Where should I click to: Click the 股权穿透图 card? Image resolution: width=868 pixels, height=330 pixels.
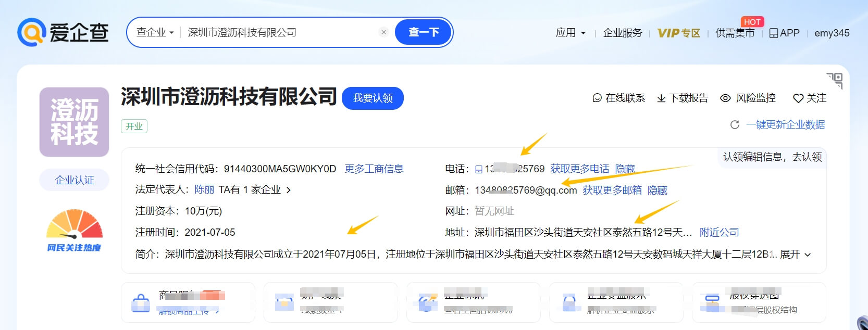pyautogui.click(x=759, y=302)
